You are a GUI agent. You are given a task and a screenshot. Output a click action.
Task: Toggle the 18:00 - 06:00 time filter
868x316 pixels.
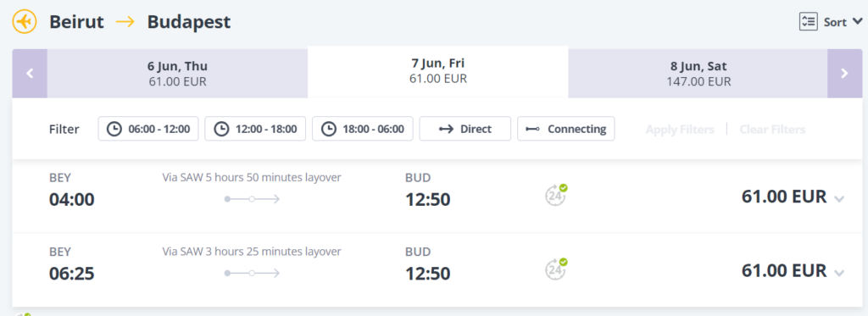363,129
